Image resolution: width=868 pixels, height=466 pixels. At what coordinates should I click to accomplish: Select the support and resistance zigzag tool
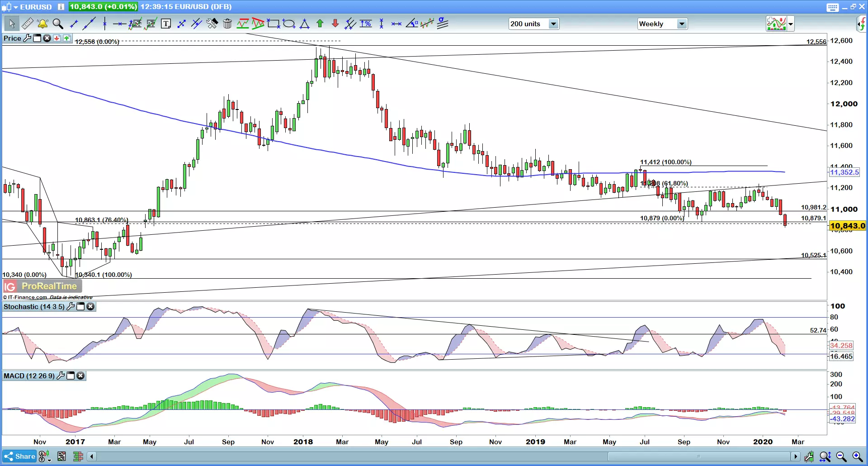tap(243, 24)
